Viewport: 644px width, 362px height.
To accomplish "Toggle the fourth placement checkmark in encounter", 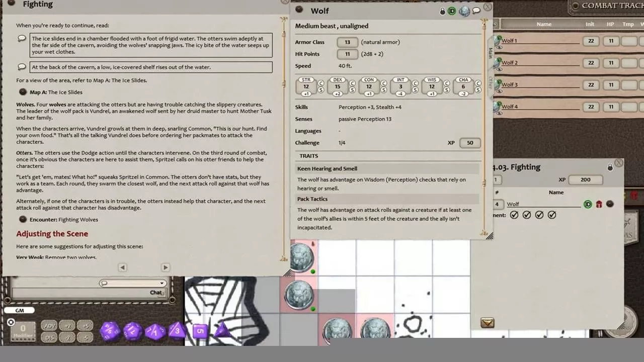I will pyautogui.click(x=552, y=215).
